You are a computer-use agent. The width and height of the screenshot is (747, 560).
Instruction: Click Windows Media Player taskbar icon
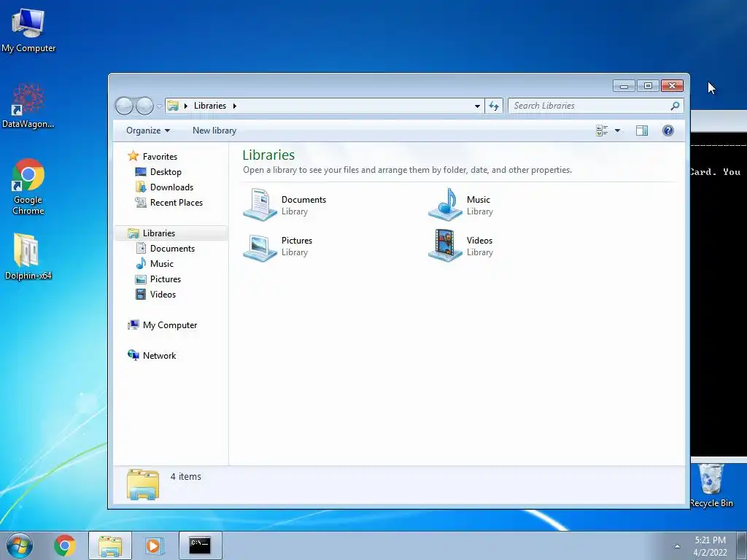[154, 545]
